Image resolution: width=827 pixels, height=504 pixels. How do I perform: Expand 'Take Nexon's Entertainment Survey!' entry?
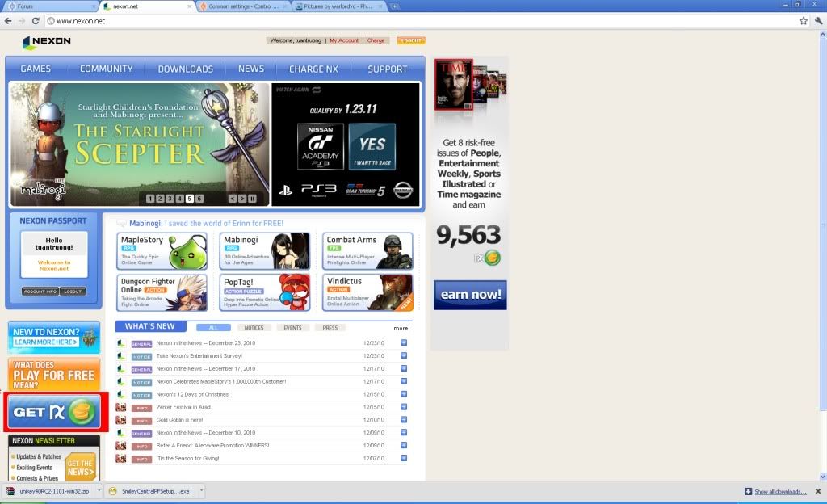404,355
